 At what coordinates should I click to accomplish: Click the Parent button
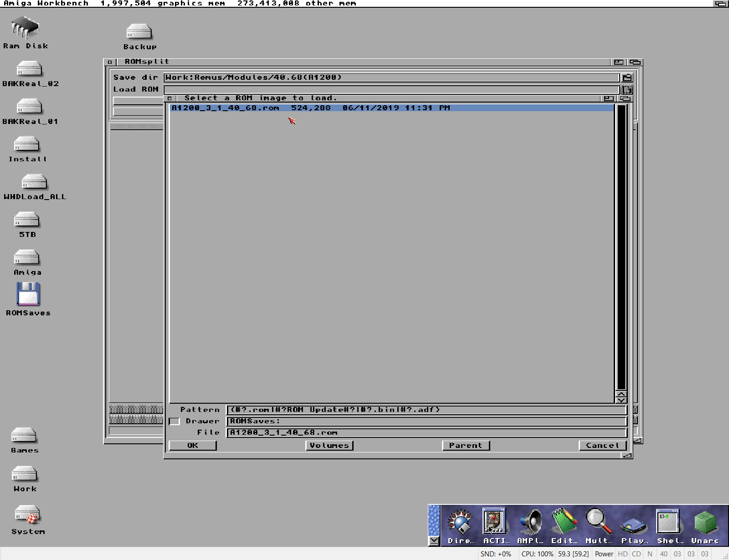point(466,446)
